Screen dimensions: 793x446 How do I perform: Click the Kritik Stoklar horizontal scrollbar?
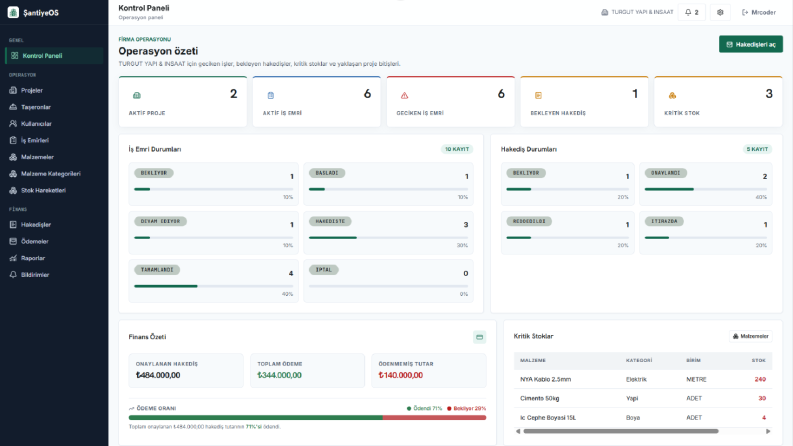point(621,431)
